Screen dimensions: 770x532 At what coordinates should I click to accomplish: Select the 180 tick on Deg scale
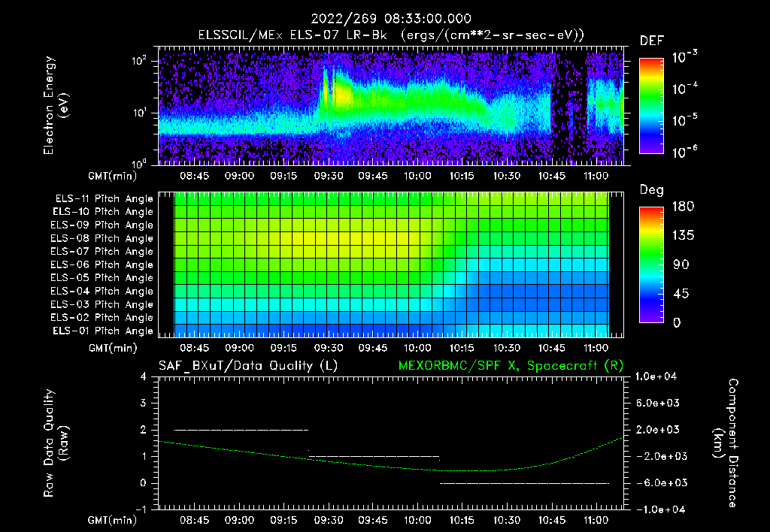(x=683, y=207)
